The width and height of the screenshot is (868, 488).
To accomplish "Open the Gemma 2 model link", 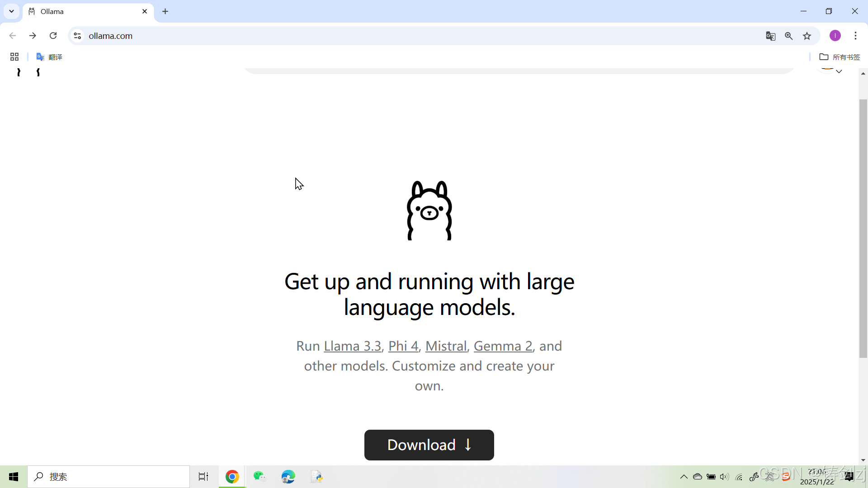I will tap(503, 346).
